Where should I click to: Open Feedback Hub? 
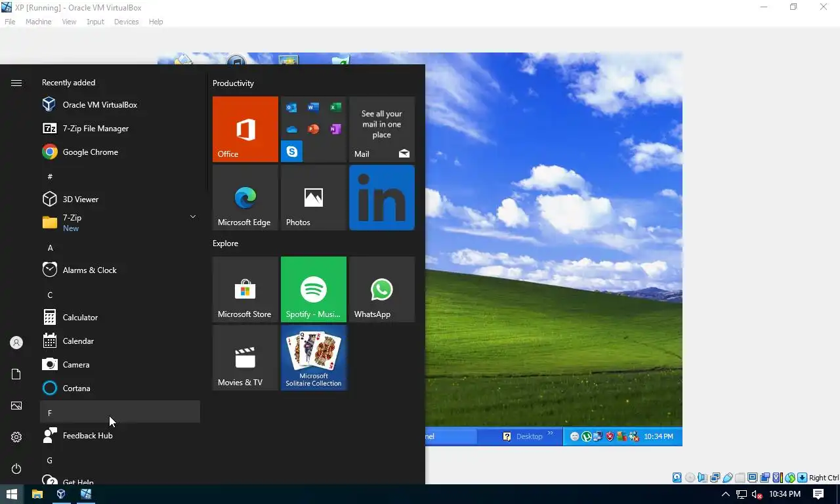(120, 435)
